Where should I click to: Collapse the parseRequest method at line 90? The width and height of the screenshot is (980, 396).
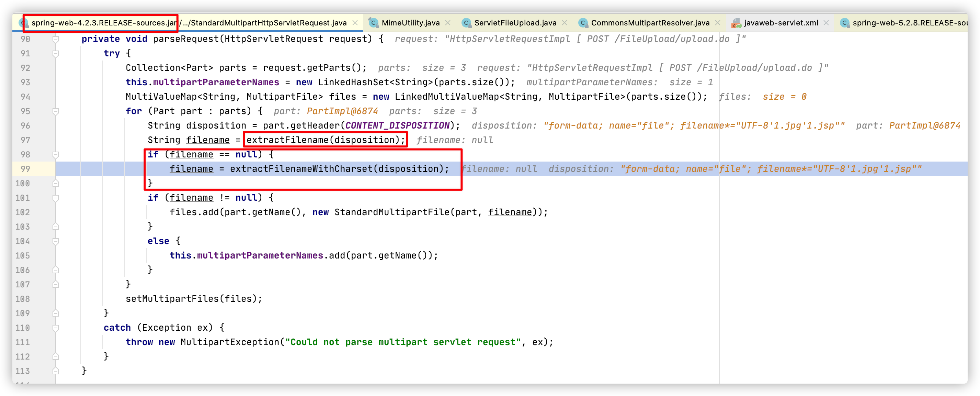pyautogui.click(x=56, y=39)
